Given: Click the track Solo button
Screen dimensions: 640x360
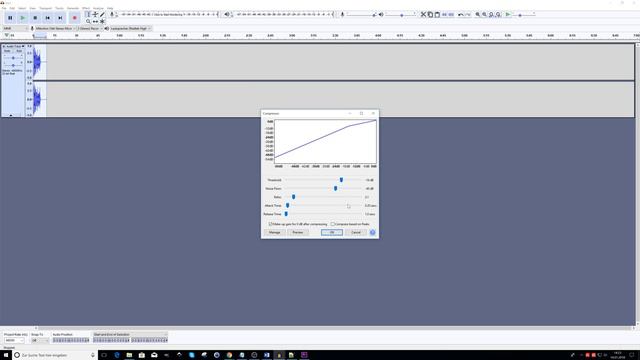Looking at the screenshot, I should (19, 51).
